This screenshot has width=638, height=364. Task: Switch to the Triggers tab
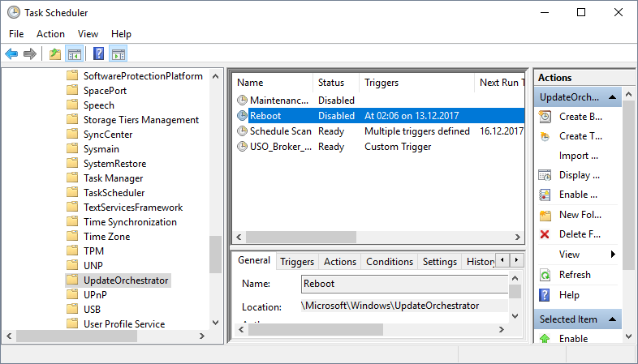click(297, 262)
